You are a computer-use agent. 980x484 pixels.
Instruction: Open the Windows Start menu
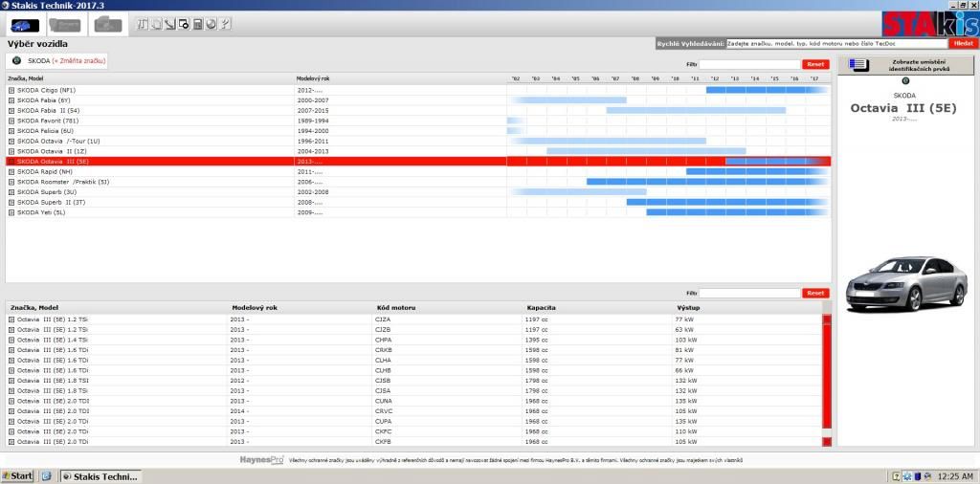pyautogui.click(x=18, y=475)
